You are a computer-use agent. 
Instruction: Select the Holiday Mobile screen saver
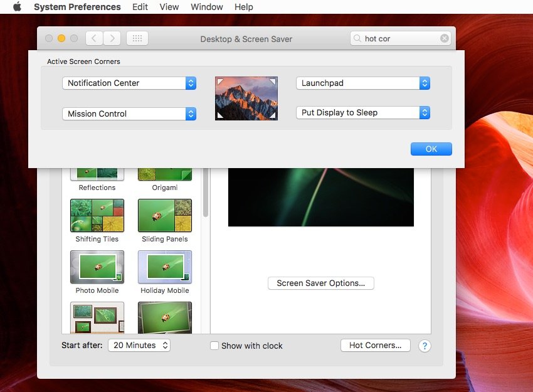(x=165, y=272)
